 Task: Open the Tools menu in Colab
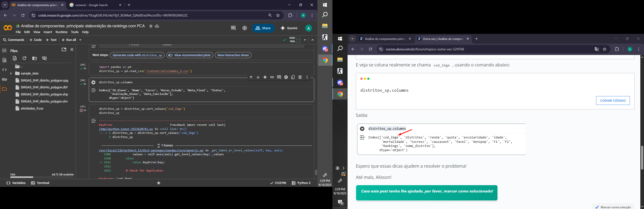point(75,32)
